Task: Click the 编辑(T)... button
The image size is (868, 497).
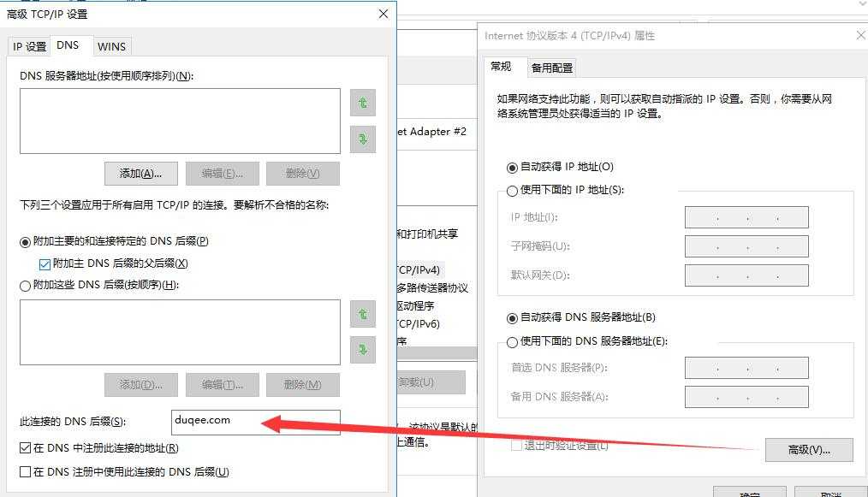Action: (x=222, y=385)
